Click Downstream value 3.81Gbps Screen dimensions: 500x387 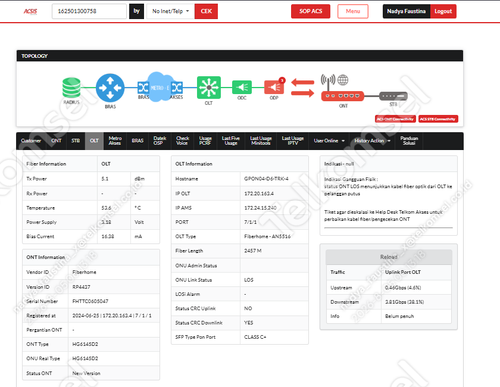pos(404,302)
